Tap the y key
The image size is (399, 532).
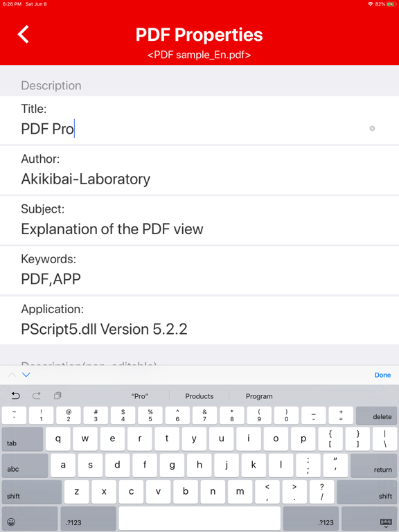coord(194,438)
